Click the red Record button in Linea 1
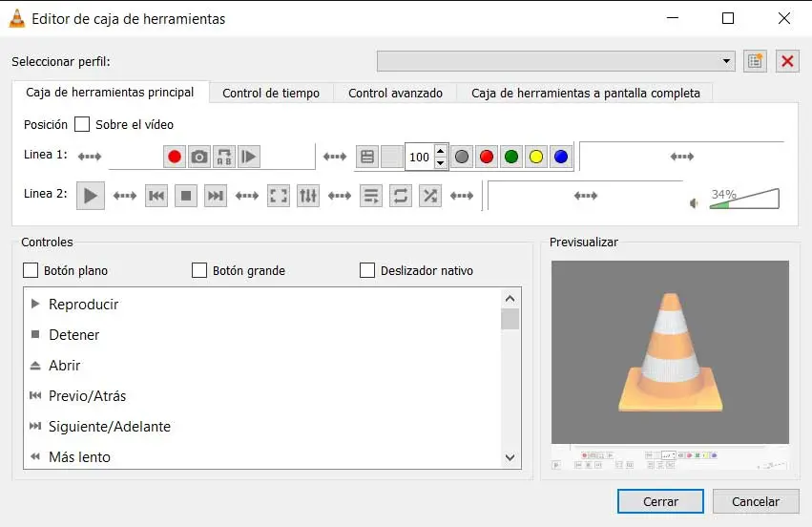The height and width of the screenshot is (527, 812). 175,157
